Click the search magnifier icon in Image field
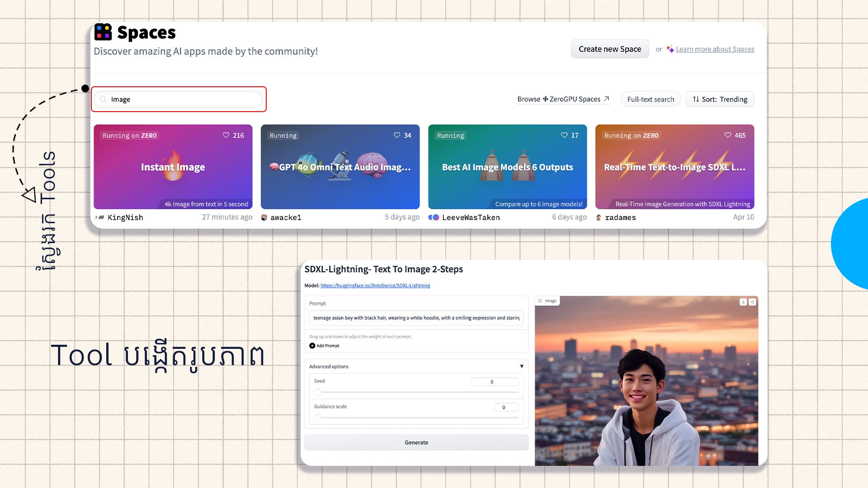868x488 pixels. 104,99
